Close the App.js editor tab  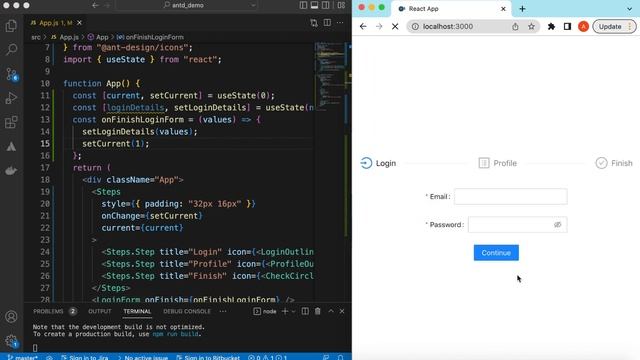tap(79, 23)
